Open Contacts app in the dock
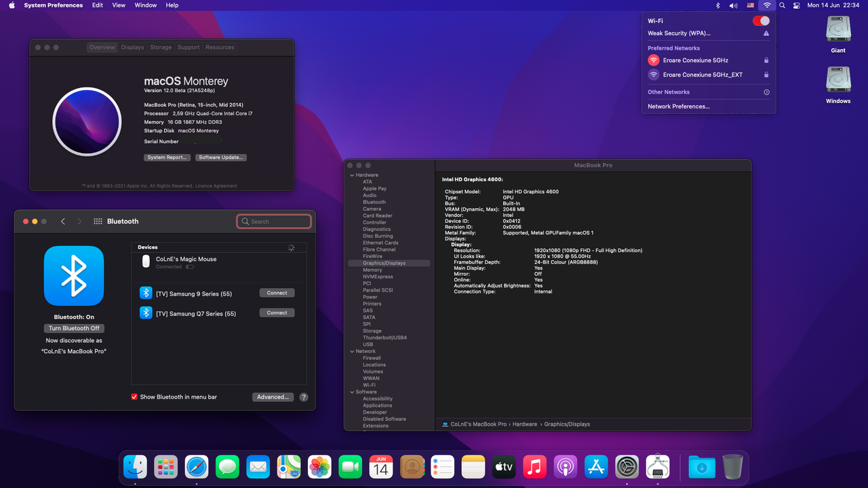Viewport: 868px width, 488px height. tap(412, 466)
